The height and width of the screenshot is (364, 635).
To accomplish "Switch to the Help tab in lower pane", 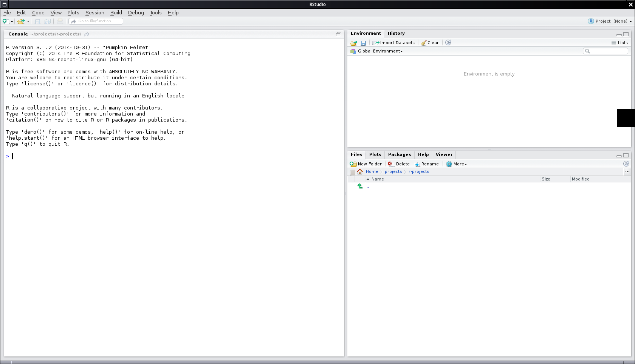I will (423, 155).
